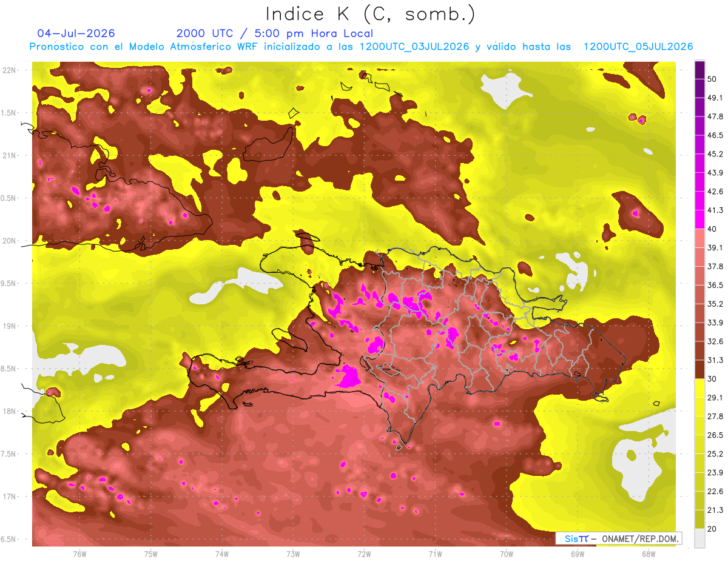This screenshot has width=728, height=562.
Task: Click the colorbar label "26.5"
Action: (x=715, y=435)
